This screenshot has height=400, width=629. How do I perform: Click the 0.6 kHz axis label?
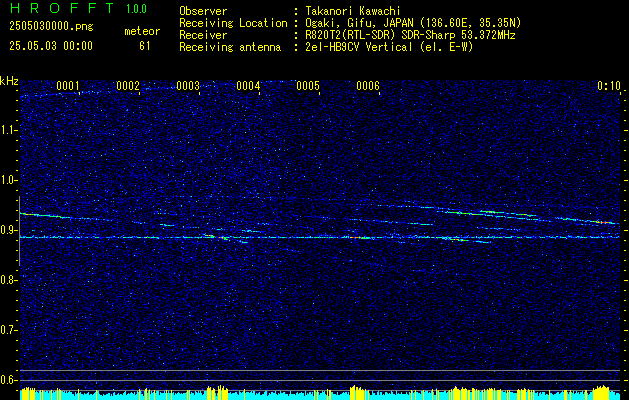[9, 380]
